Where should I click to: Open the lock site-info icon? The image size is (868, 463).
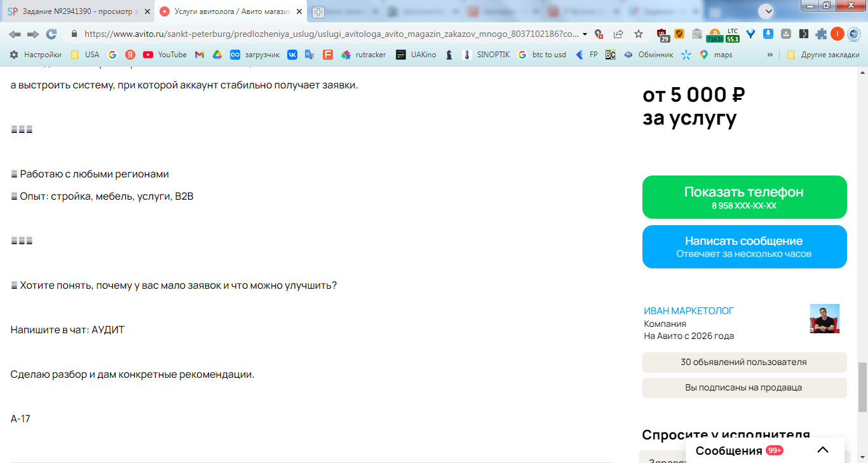(x=74, y=34)
